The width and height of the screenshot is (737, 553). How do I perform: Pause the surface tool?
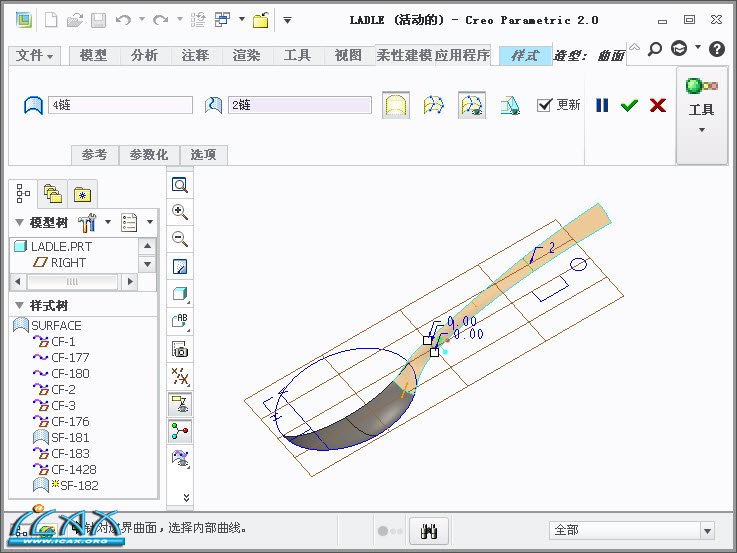tap(602, 105)
